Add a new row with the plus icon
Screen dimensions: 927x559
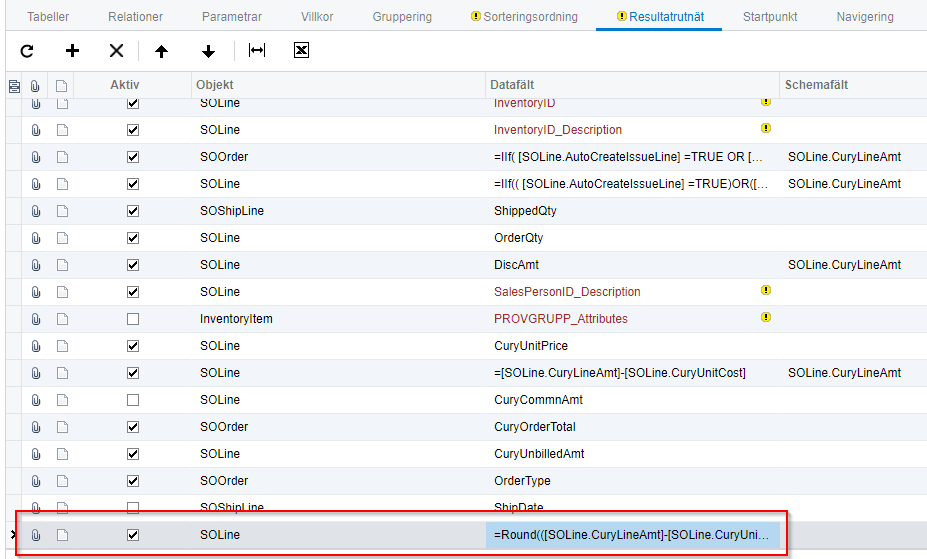(72, 51)
